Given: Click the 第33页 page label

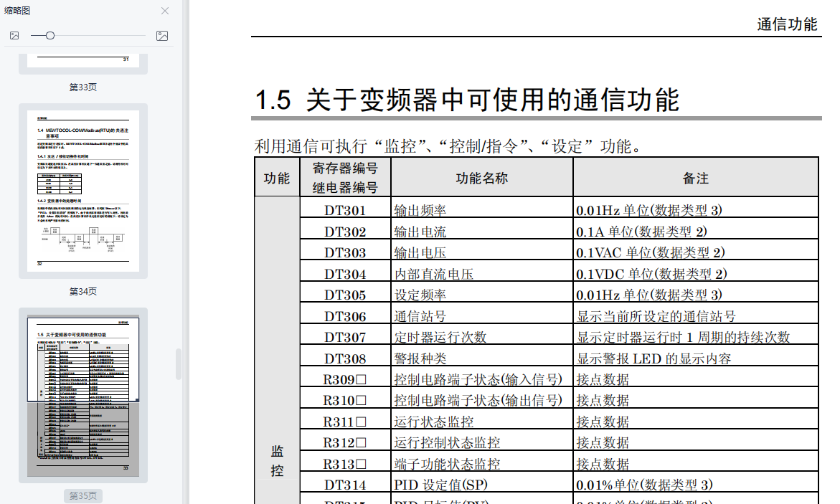Looking at the screenshot, I should tap(83, 87).
